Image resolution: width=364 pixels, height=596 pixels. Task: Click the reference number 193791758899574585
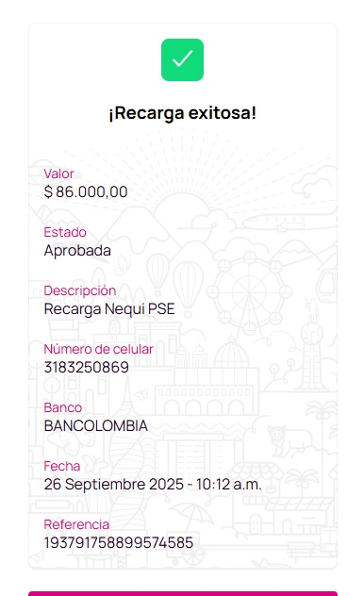point(119,543)
